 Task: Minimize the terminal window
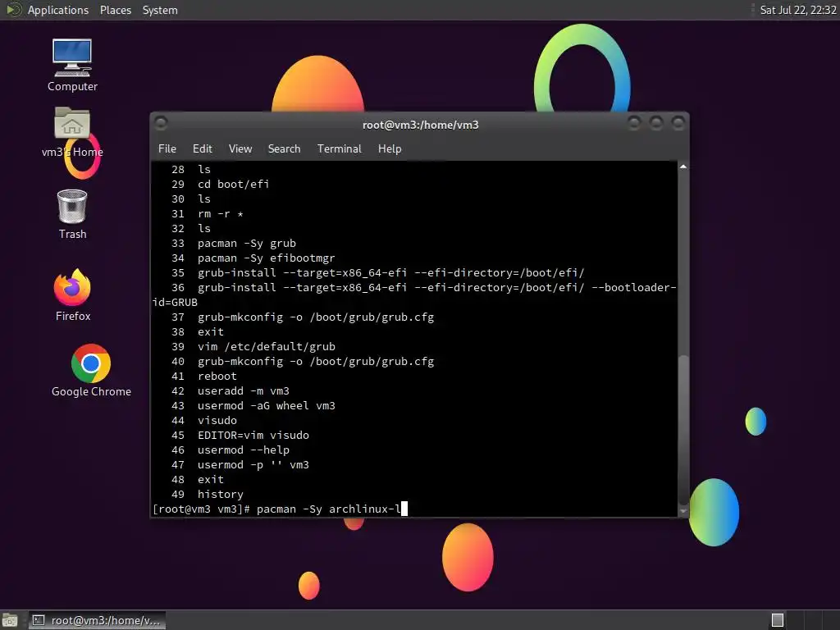point(634,123)
